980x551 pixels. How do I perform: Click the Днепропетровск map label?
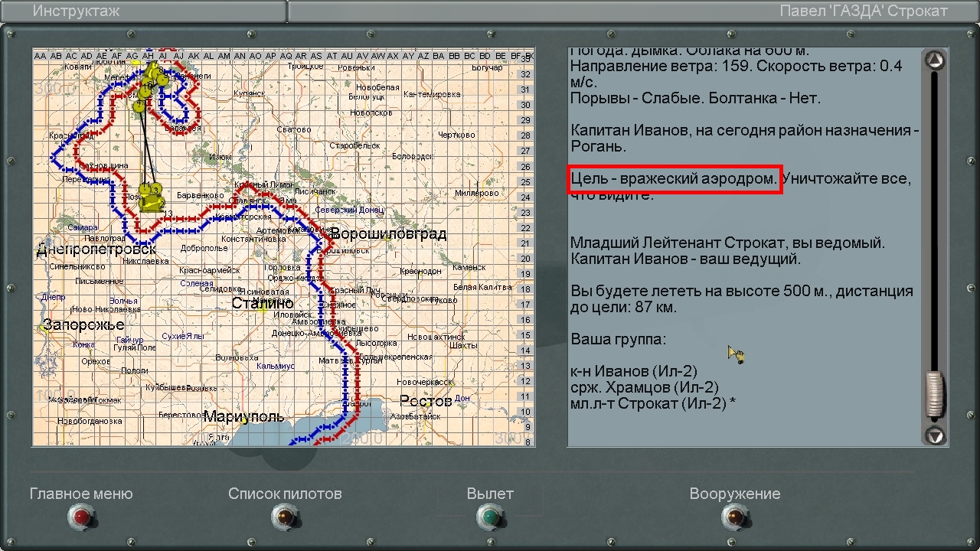point(96,249)
